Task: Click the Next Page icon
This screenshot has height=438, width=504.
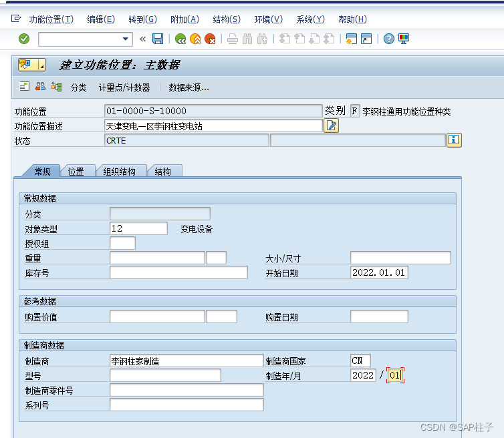Action: (314, 39)
